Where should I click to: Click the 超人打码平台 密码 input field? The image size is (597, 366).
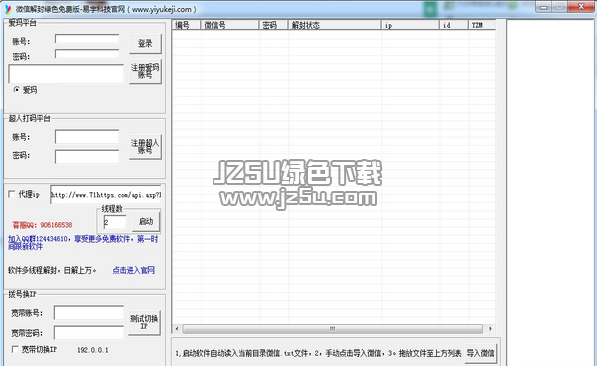(x=87, y=157)
